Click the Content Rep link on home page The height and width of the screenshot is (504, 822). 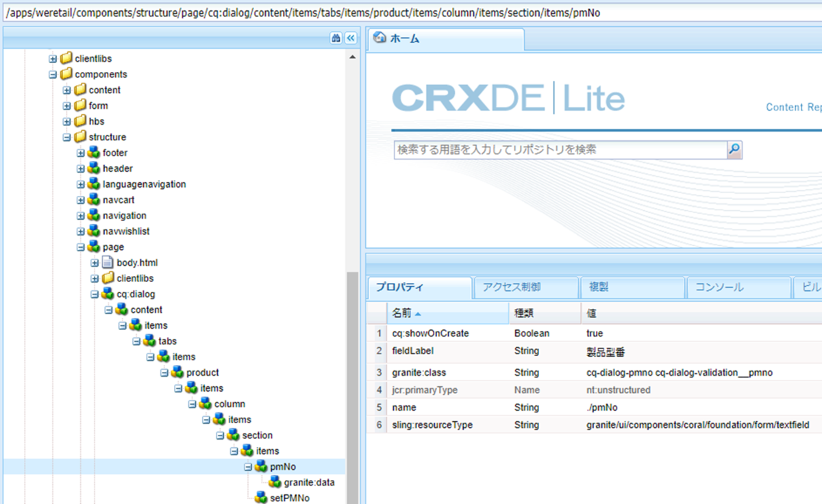pyautogui.click(x=793, y=107)
